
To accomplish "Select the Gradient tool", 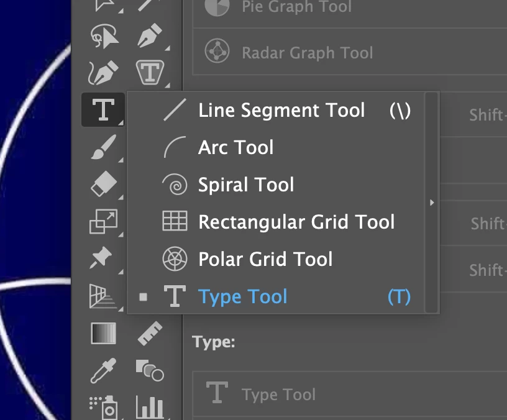I will (104, 333).
